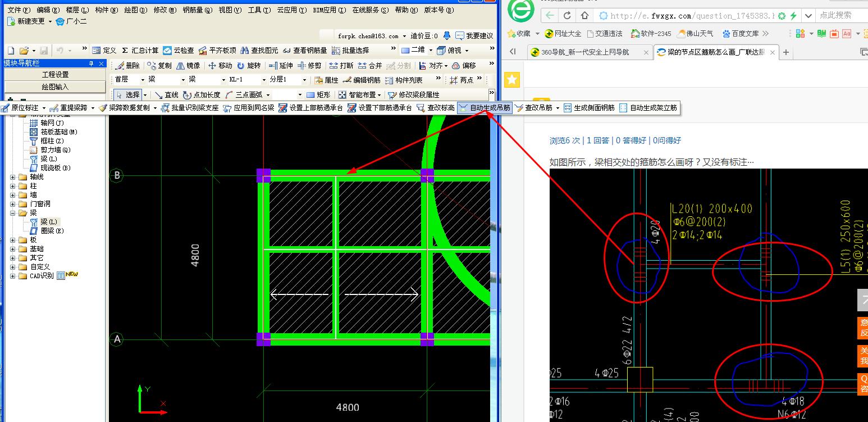Click the 定义 (Define) toolbar icon
Image resolution: width=868 pixels, height=422 pixels.
pos(104,50)
